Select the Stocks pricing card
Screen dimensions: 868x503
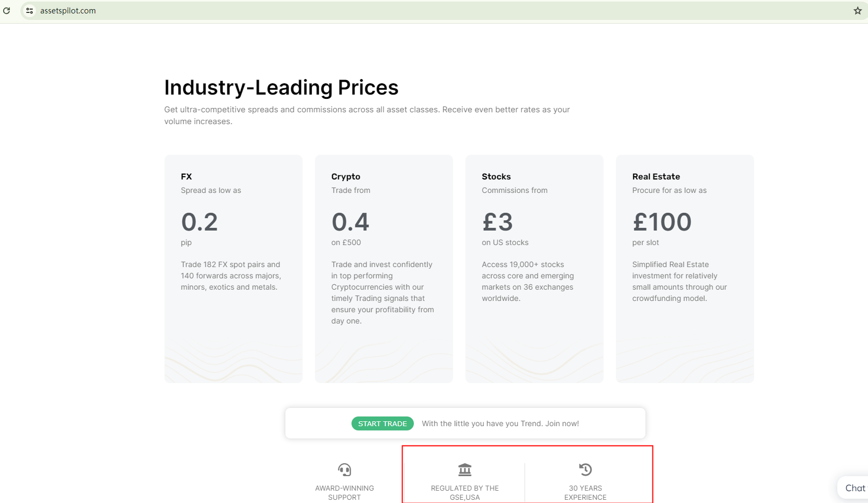point(534,269)
